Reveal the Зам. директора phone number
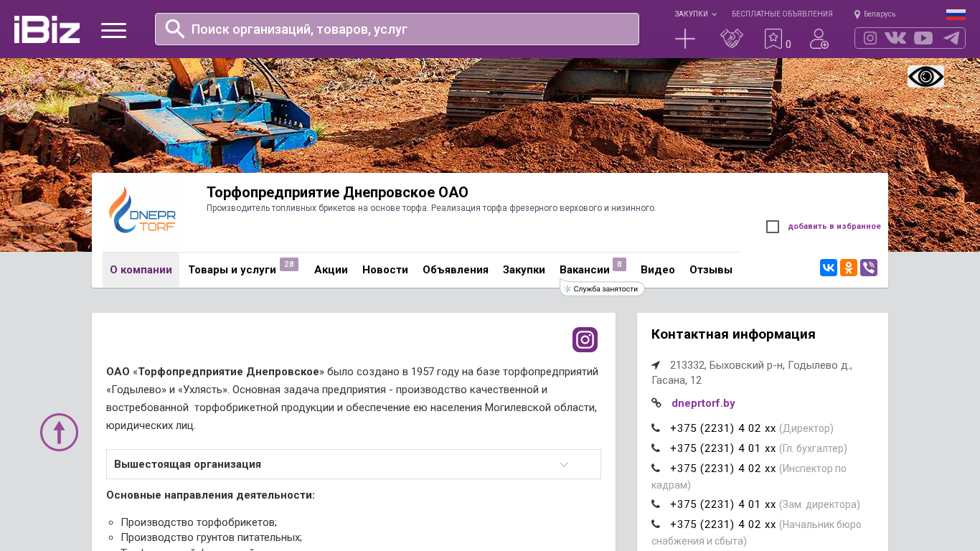The height and width of the screenshot is (551, 980). click(x=723, y=504)
